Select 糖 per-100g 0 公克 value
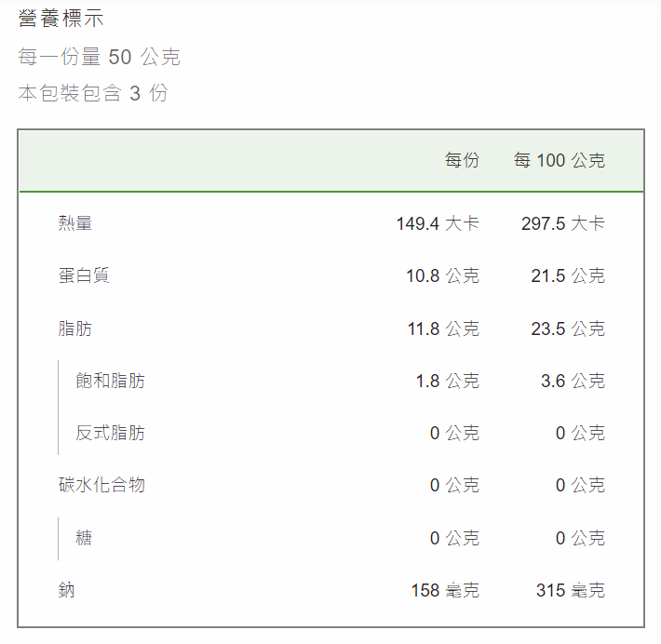This screenshot has height=644, width=661. 580,538
